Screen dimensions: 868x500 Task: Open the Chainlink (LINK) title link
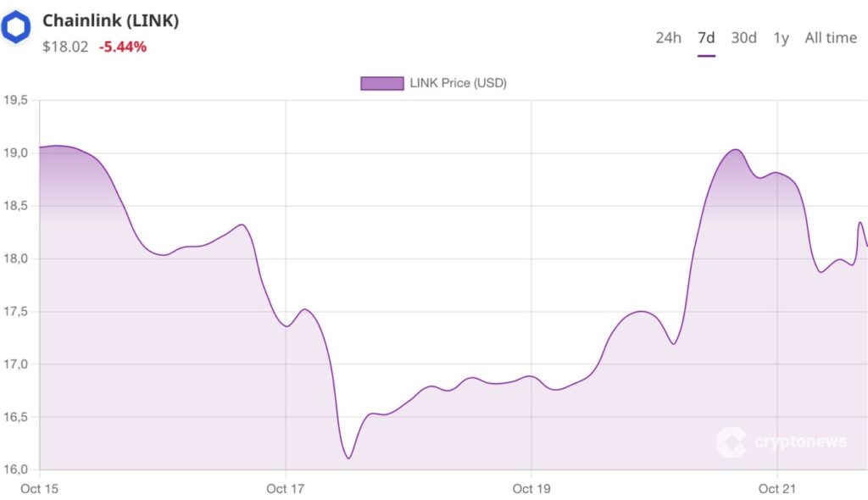click(x=110, y=21)
